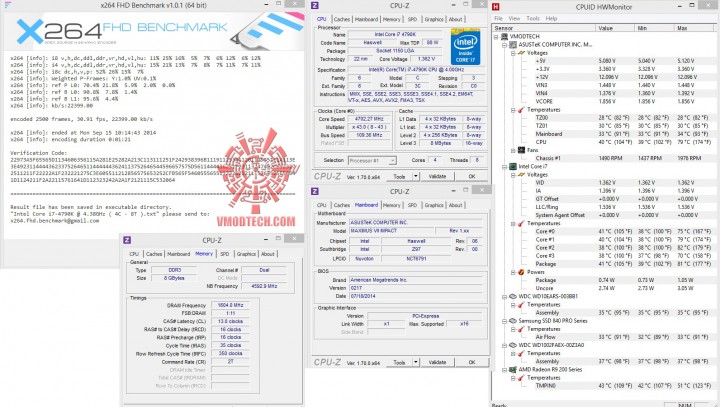The height and width of the screenshot is (407, 720).
Task: Collapse the AMD Radeon R9 200 Series node
Action: [505, 370]
